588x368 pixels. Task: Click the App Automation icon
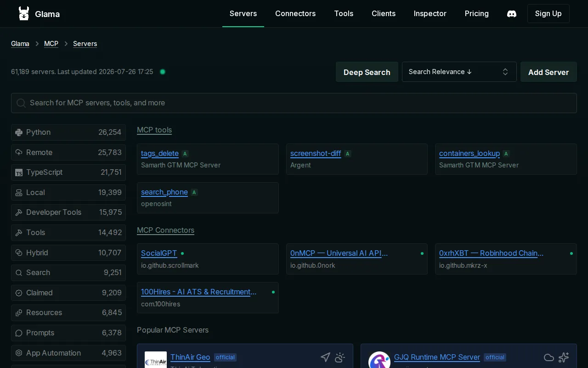tap(19, 353)
